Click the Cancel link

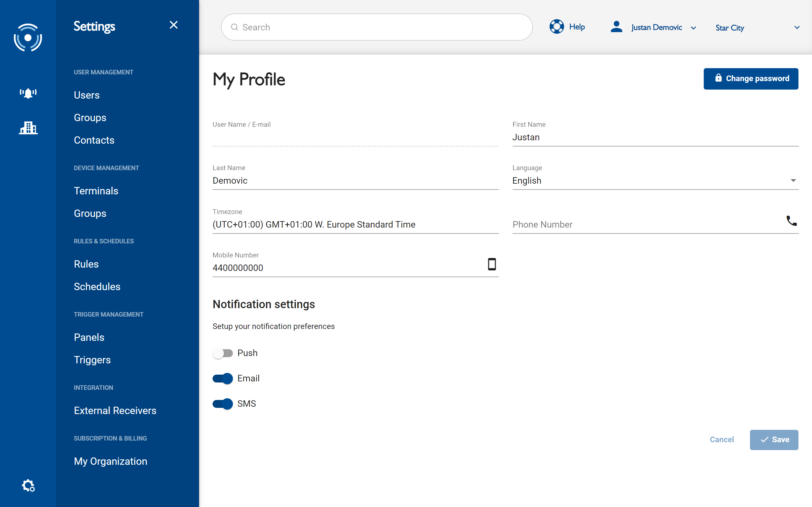click(721, 439)
